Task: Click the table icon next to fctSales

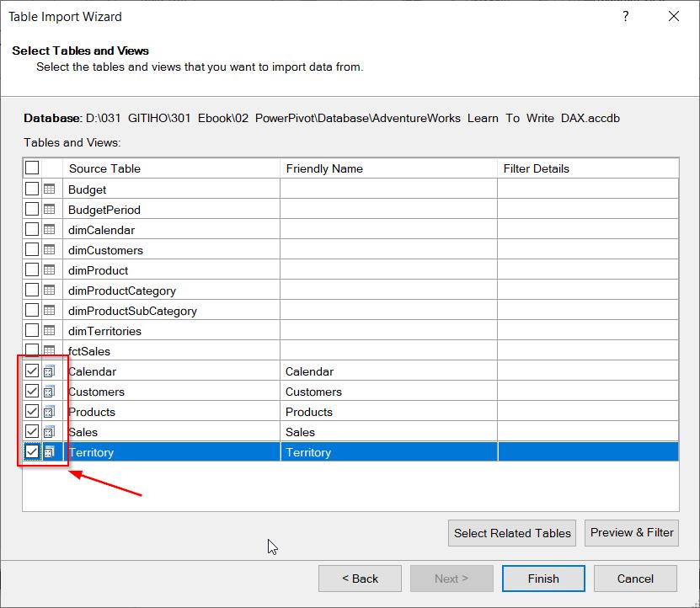Action: click(x=50, y=351)
